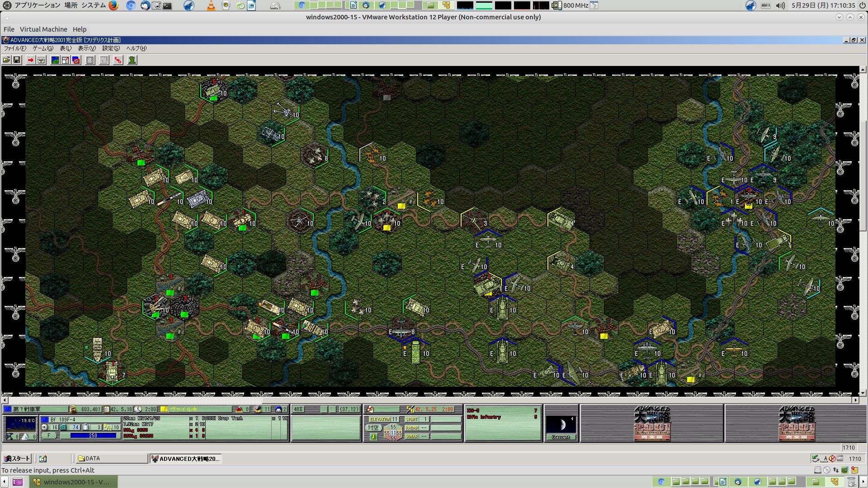Image resolution: width=868 pixels, height=488 pixels.
Task: Open the grid table toolbar icon
Action: 90,60
